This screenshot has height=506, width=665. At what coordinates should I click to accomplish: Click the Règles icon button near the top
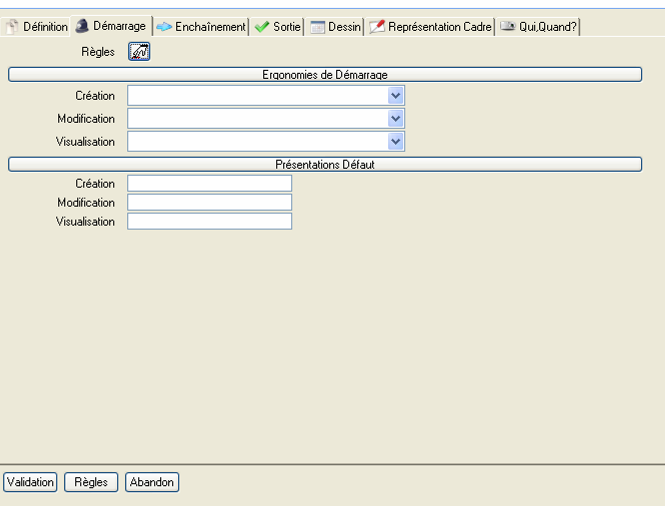[139, 52]
